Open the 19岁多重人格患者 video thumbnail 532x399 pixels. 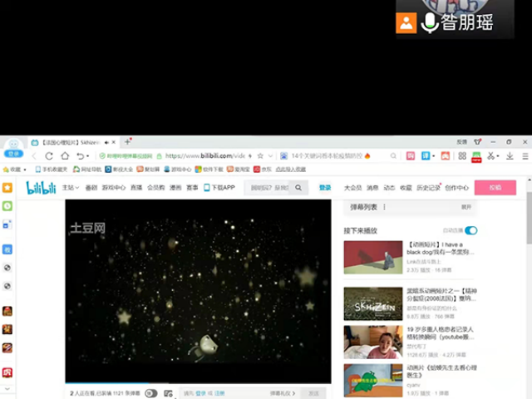[x=373, y=342]
